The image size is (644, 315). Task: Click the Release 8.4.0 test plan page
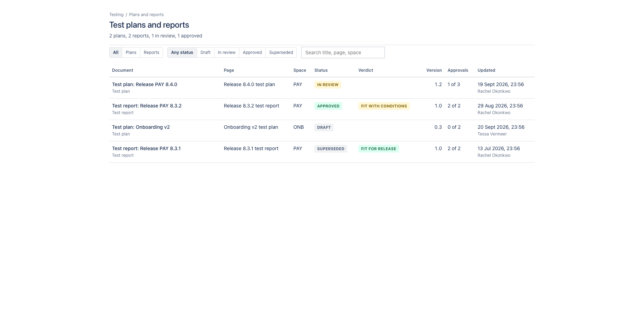click(250, 84)
